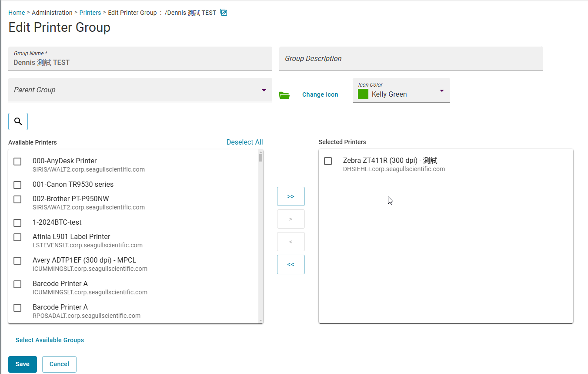
Task: Click the remove all << button
Action: 291,264
